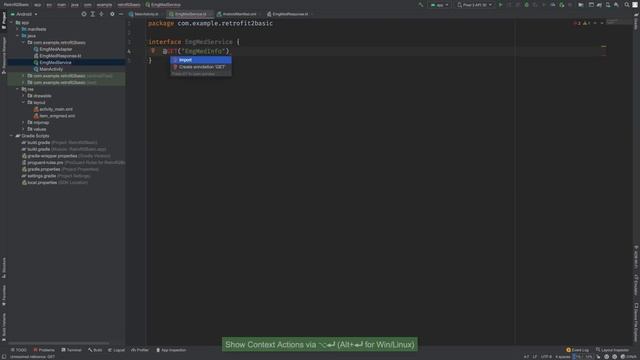Image resolution: width=640 pixels, height=360 pixels.
Task: Click the Search Everywhere magnifier icon
Action: click(627, 5)
